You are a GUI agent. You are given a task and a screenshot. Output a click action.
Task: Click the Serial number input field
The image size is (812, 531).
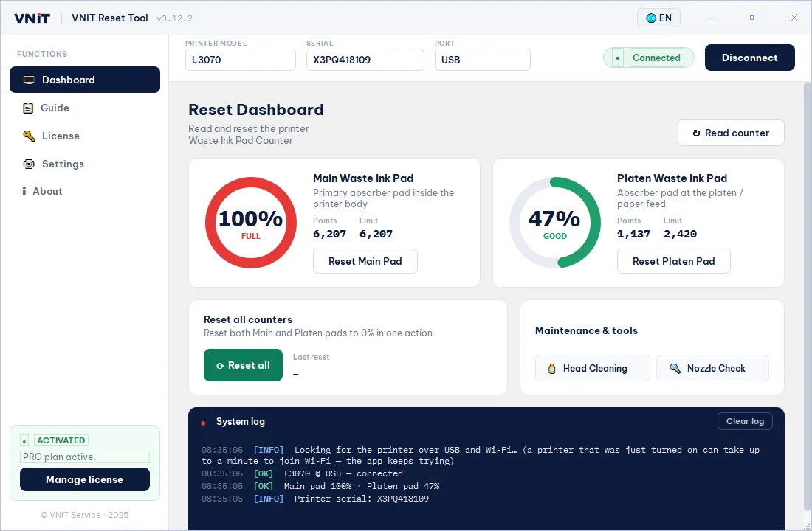coord(365,60)
